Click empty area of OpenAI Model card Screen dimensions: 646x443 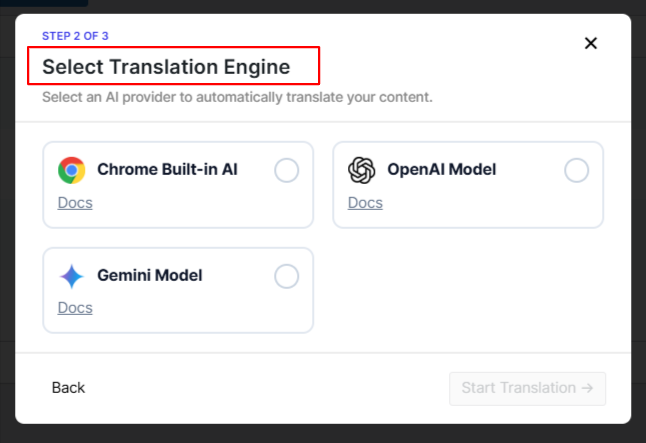[480, 204]
